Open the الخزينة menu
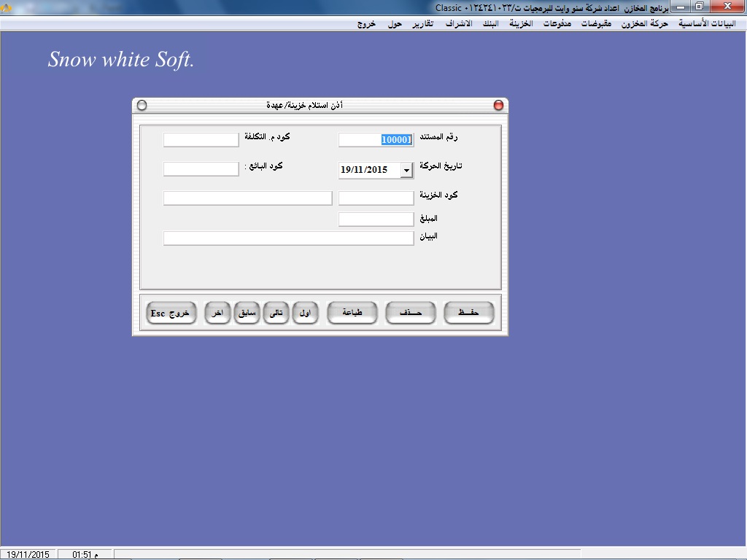Screen dimensions: 747x560 click(x=520, y=23)
